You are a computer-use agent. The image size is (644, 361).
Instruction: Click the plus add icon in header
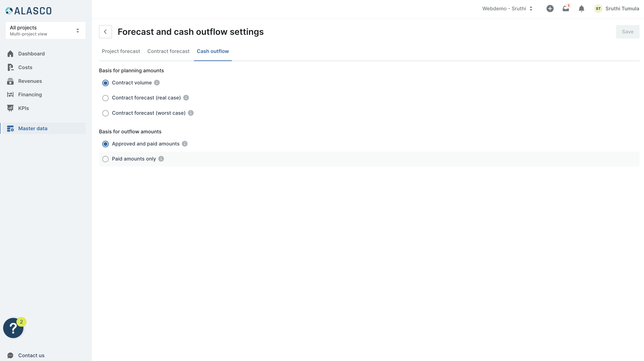pyautogui.click(x=550, y=9)
